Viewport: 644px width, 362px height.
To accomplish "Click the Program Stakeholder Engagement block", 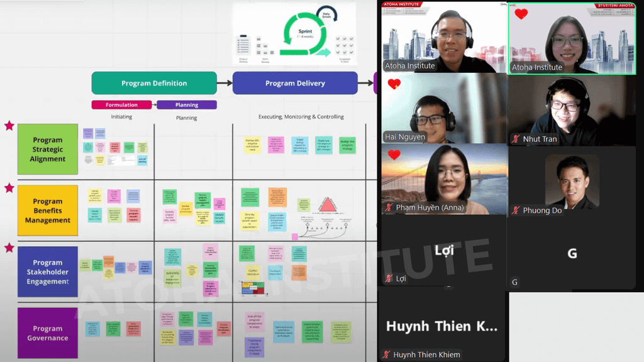I will click(48, 271).
